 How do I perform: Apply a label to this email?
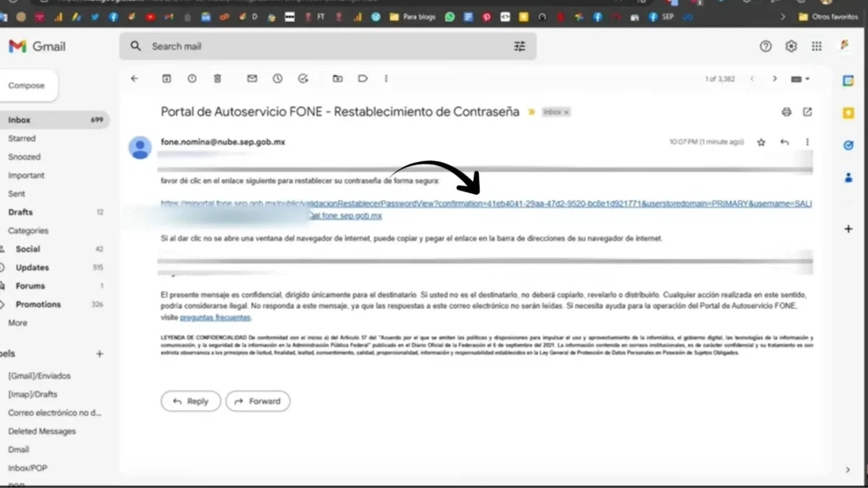point(363,79)
